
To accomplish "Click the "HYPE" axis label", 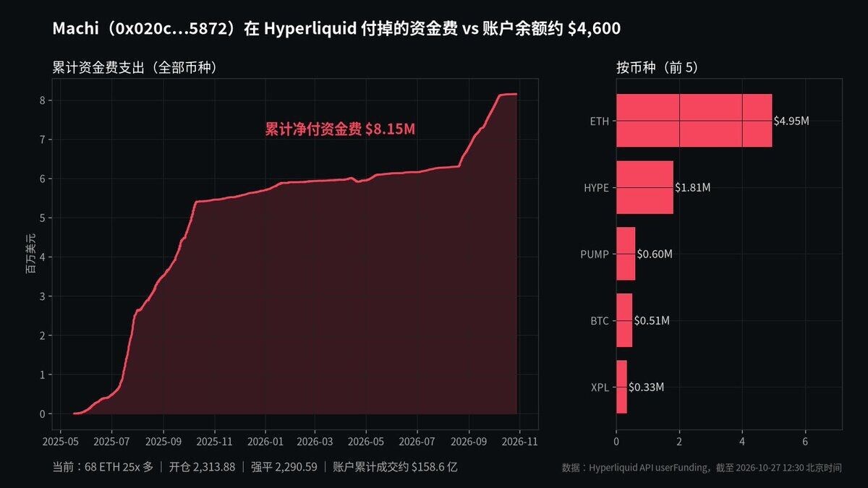I will pyautogui.click(x=597, y=187).
